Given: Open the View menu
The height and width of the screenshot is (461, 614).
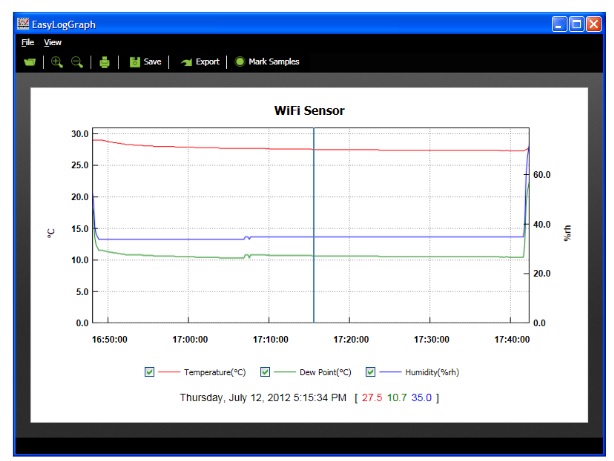Looking at the screenshot, I should coord(52,42).
